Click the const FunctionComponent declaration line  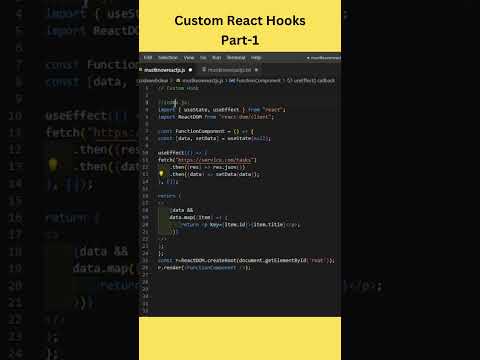click(x=206, y=131)
